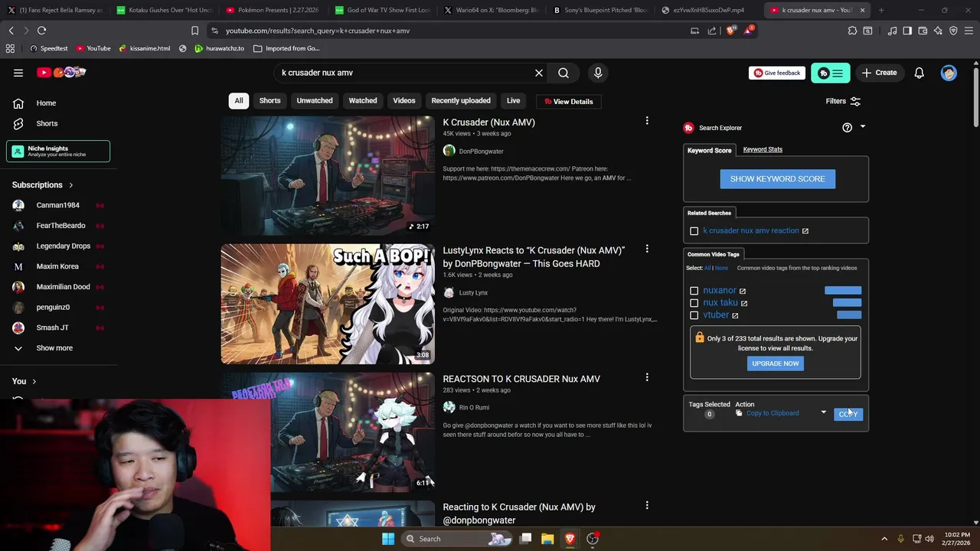Open File Explorer from the taskbar

point(547,539)
